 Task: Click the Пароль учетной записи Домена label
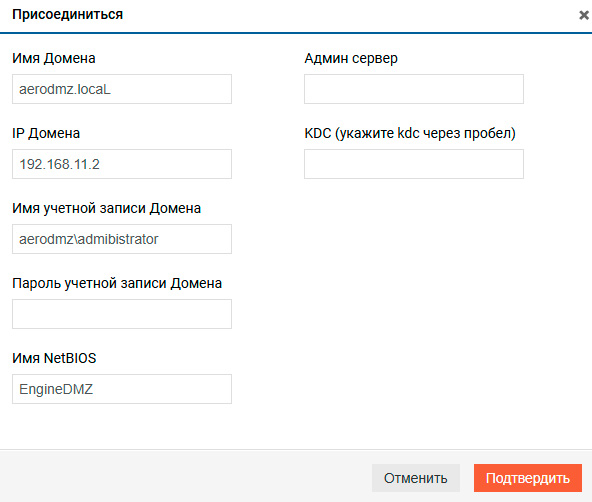[x=117, y=283]
